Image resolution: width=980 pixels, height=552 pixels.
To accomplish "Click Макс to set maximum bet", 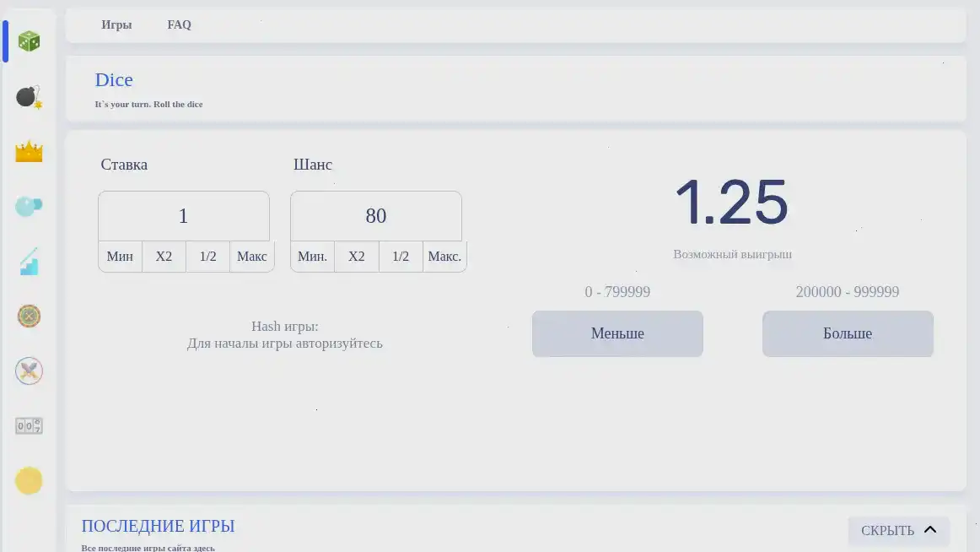I will [251, 256].
